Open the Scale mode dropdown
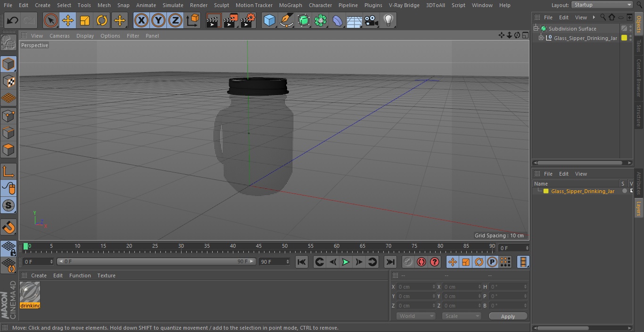This screenshot has width=644, height=332. tap(462, 316)
